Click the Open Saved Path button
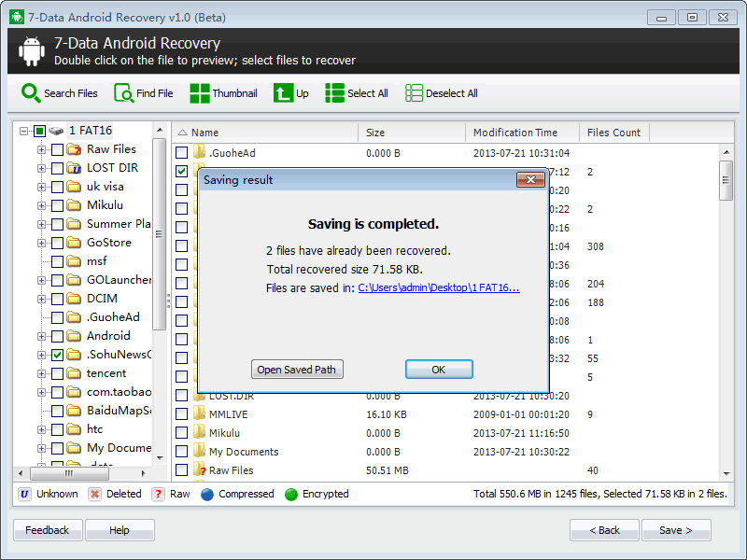Viewport: 747px width, 560px height. click(x=297, y=370)
